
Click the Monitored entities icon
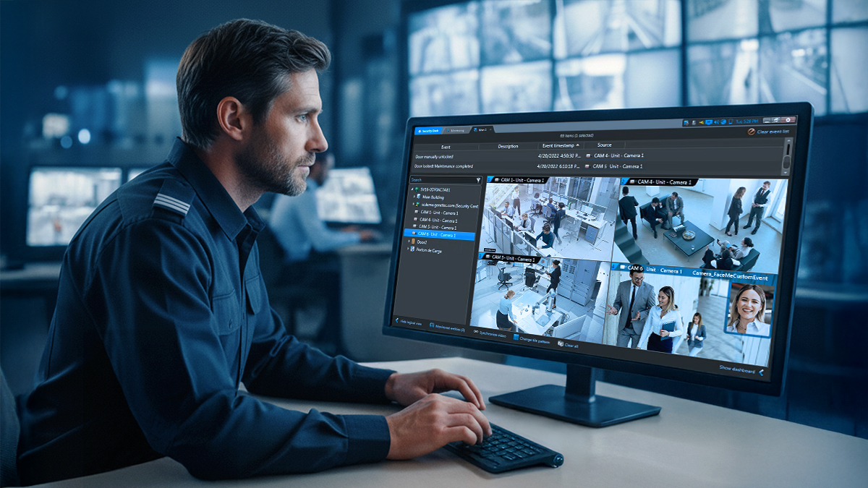click(432, 325)
